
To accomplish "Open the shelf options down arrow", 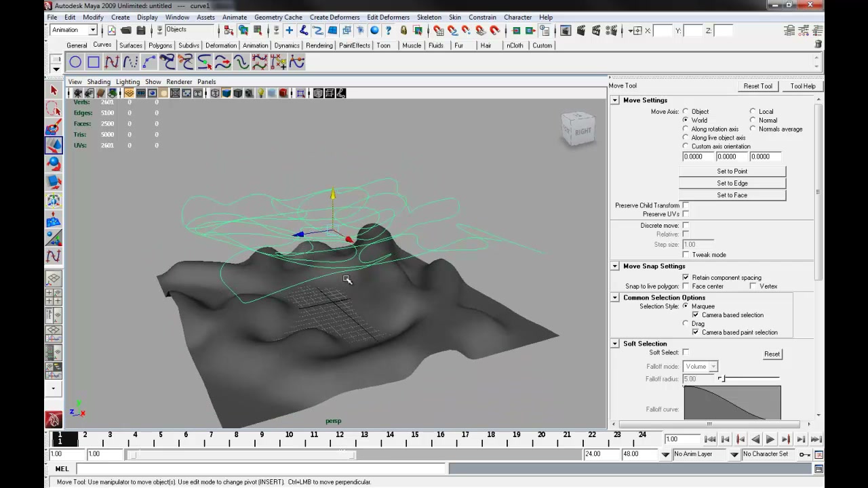I will tap(56, 68).
